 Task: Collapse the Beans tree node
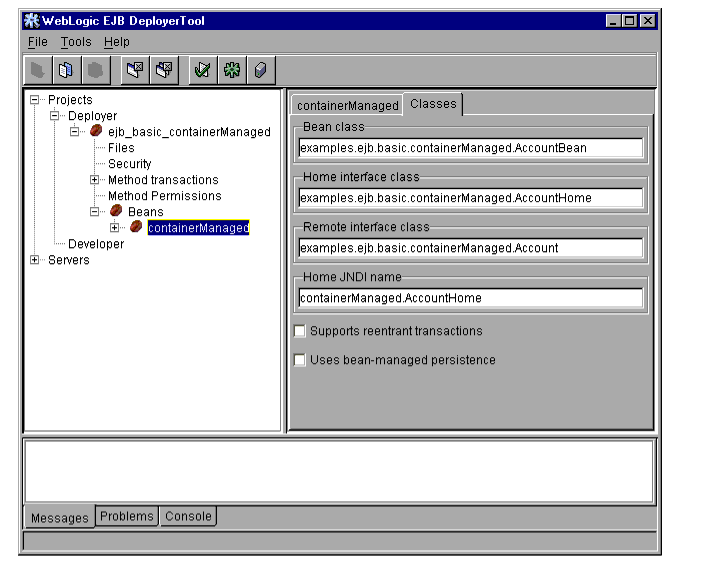point(95,211)
